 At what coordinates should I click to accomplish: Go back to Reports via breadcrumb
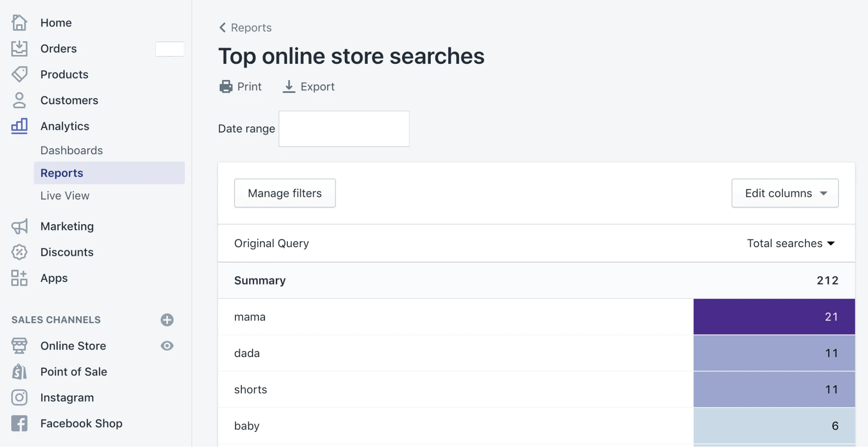point(246,28)
